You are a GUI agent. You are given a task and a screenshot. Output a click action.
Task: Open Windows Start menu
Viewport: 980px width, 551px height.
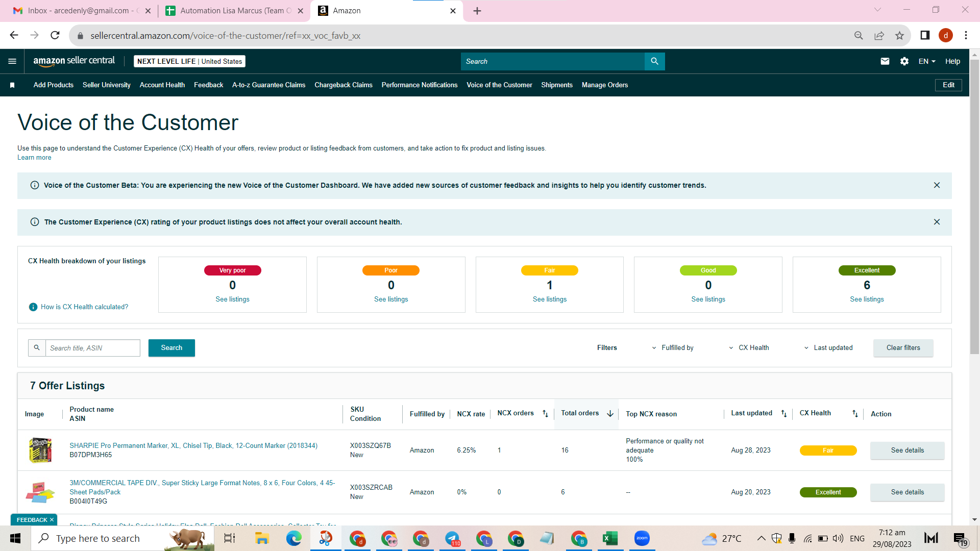click(x=15, y=538)
